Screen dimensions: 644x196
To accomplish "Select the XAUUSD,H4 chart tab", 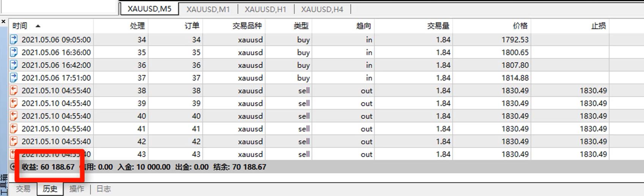I will 322,9.
